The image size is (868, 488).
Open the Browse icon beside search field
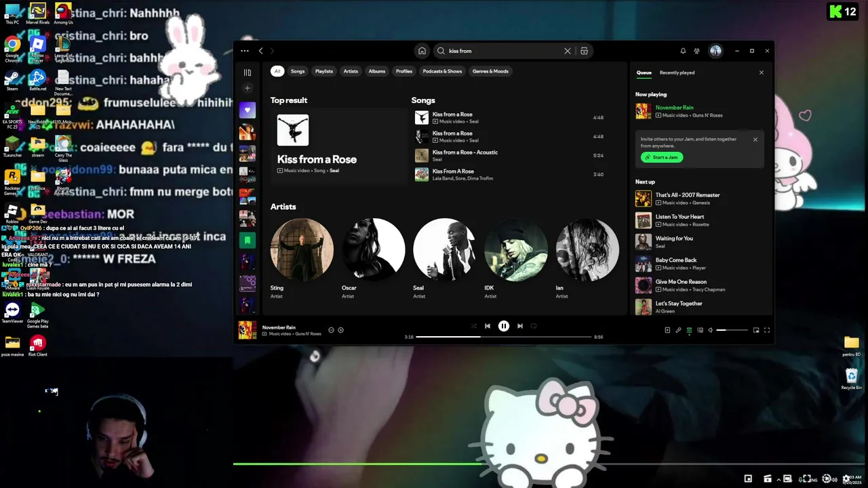(x=584, y=51)
